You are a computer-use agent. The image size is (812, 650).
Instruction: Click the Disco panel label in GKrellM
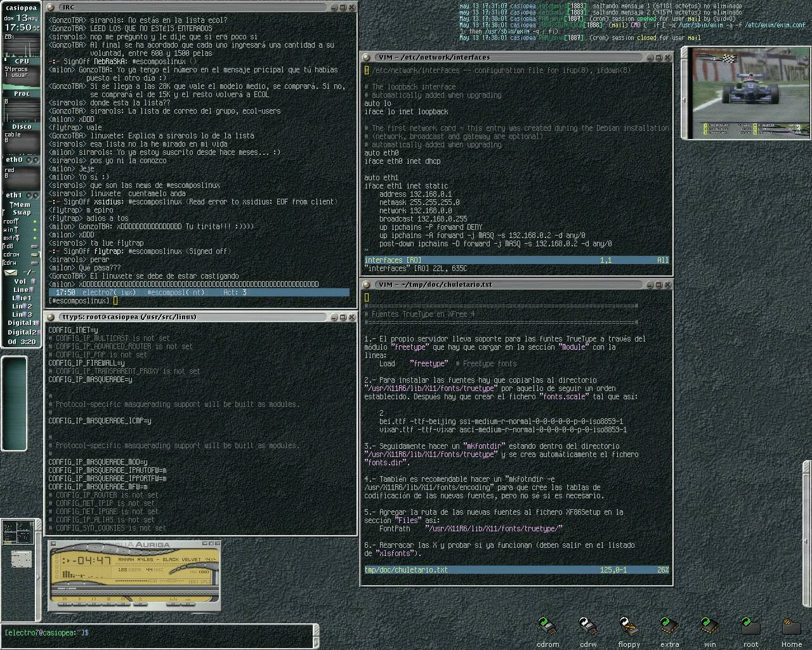(22, 126)
